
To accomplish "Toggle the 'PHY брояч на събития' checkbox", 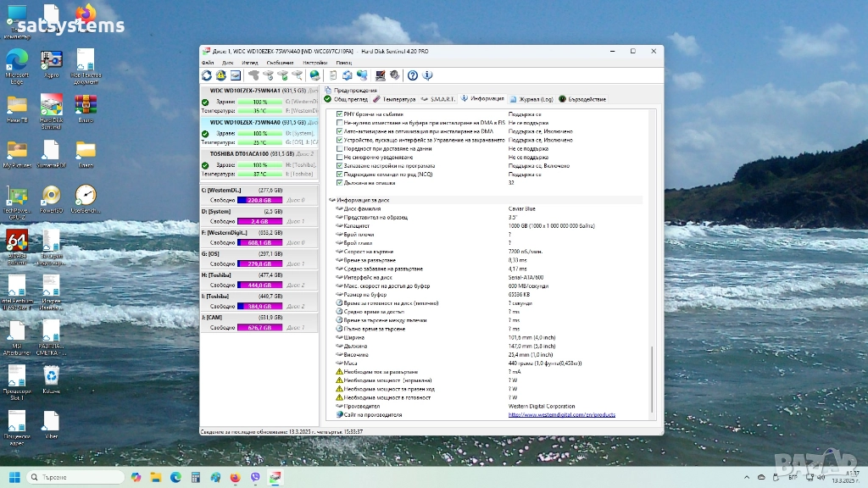I will [340, 114].
